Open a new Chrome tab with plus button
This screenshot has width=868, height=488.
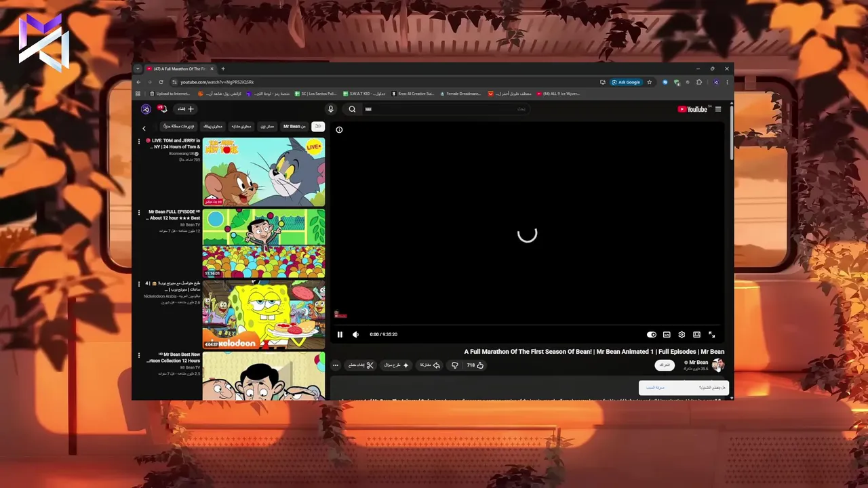pyautogui.click(x=222, y=68)
